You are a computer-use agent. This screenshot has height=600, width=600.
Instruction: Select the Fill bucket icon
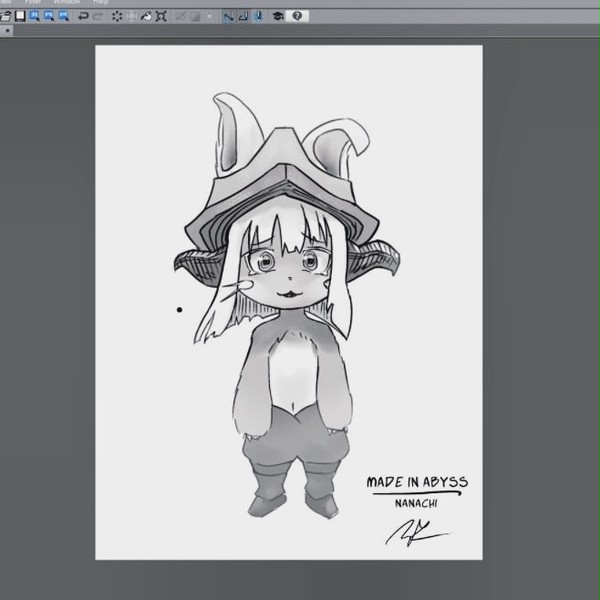point(146,16)
